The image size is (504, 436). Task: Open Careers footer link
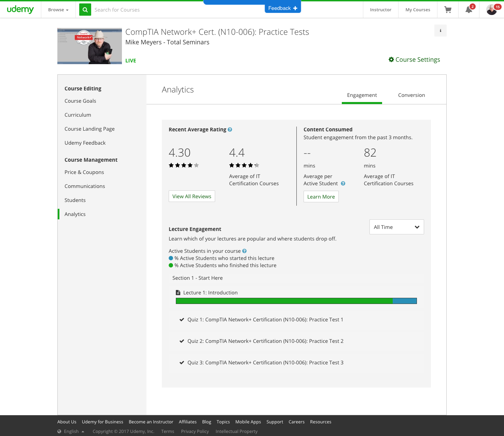pyautogui.click(x=296, y=422)
